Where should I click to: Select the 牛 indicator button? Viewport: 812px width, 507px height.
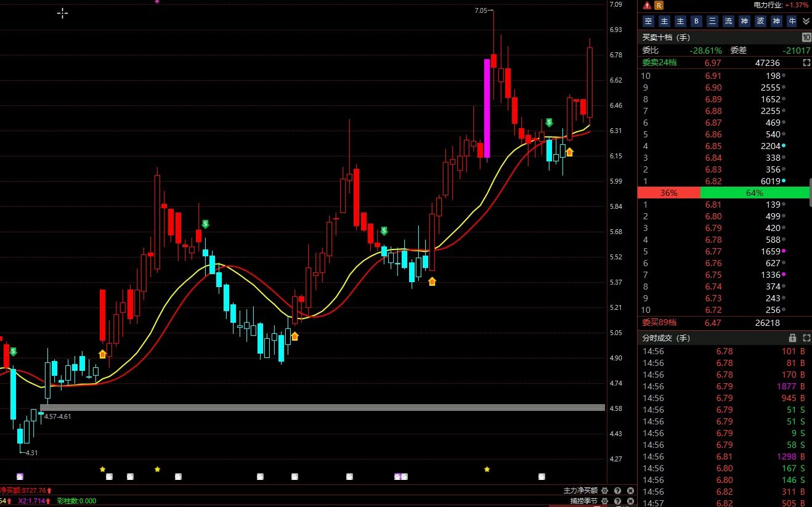792,21
